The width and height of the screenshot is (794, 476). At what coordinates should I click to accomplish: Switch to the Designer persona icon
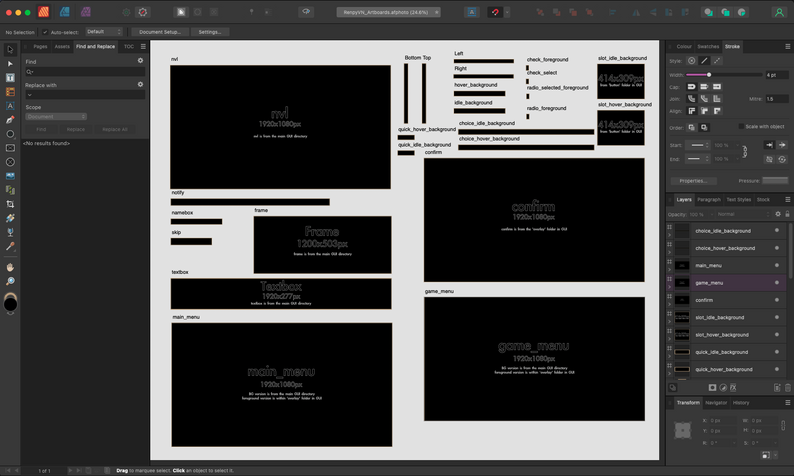(64, 12)
